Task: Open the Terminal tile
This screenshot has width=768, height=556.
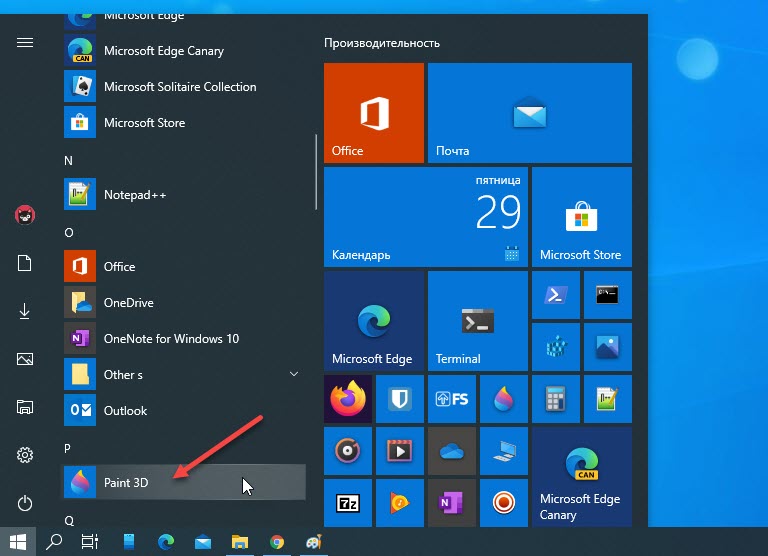Action: click(x=478, y=321)
